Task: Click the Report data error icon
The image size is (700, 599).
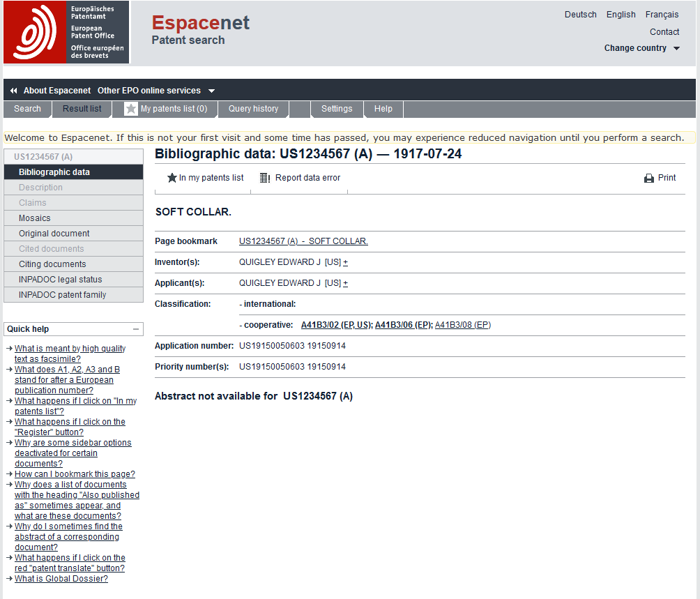Action: click(265, 178)
